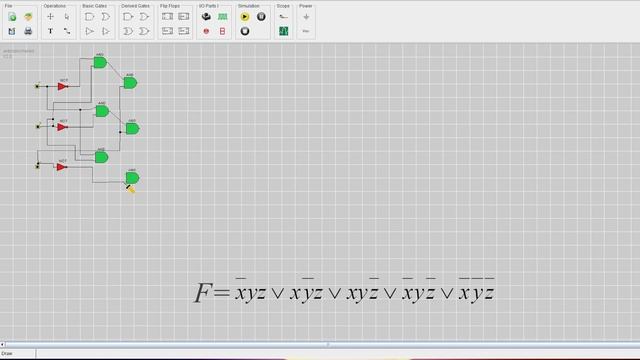This screenshot has width=640, height=360.
Task: Click the topmost AND gate on canvas
Action: pyautogui.click(x=100, y=62)
